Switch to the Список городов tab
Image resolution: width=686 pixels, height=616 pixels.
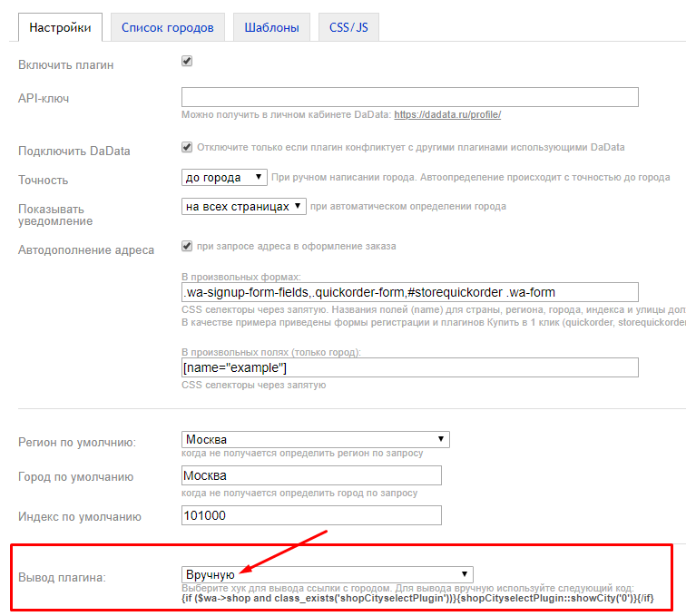pos(168,27)
